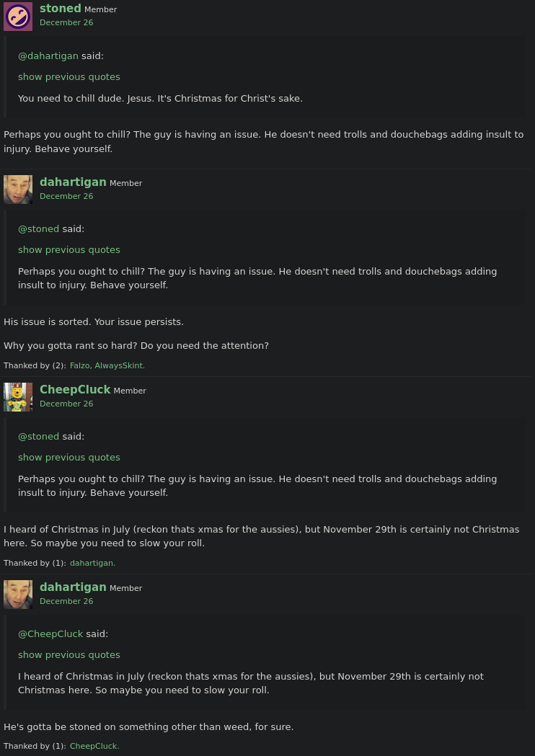This screenshot has height=756, width=535.
Task: Open AlwaysSkint's profile from the thanked list
Action: [x=118, y=366]
